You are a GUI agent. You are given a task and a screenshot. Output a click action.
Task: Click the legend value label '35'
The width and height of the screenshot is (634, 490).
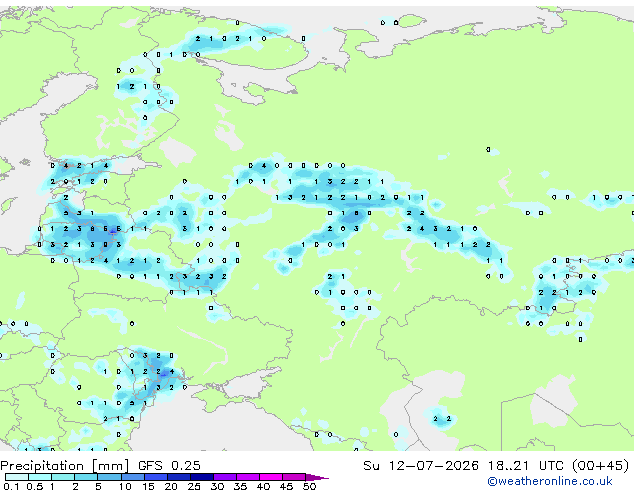[241, 486]
